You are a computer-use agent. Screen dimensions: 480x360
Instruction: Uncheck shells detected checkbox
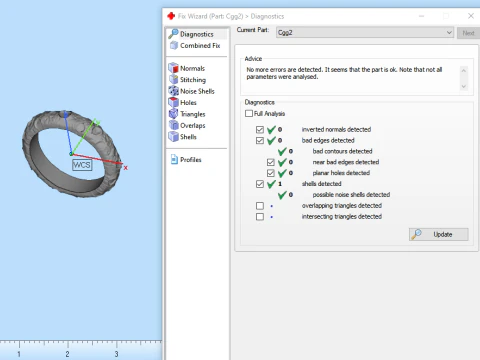tap(260, 184)
